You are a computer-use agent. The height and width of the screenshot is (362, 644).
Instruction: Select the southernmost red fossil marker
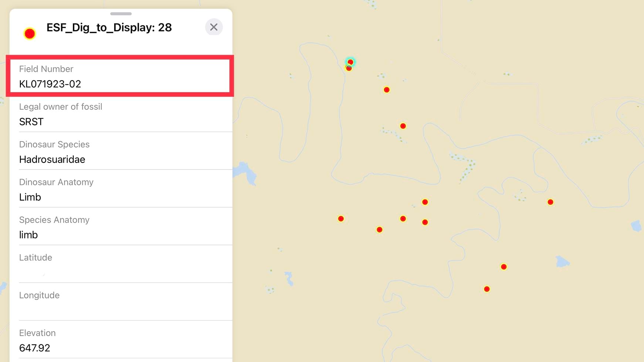point(487,289)
